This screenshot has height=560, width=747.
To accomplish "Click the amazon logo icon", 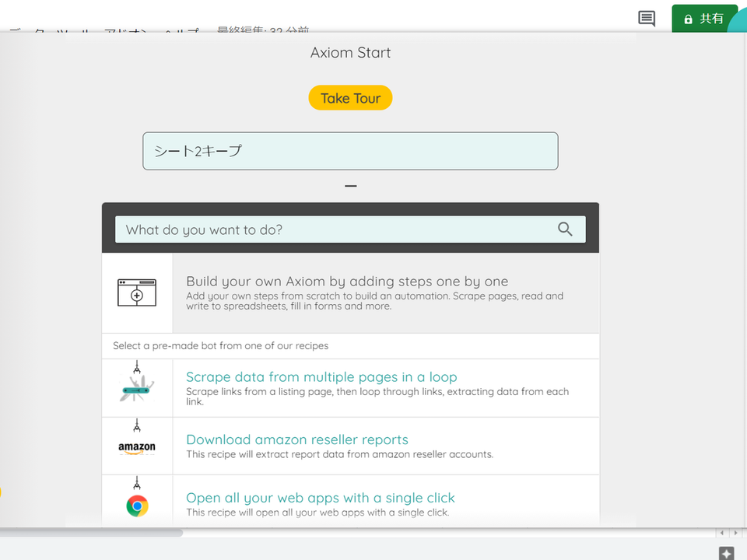I will pos(137,448).
